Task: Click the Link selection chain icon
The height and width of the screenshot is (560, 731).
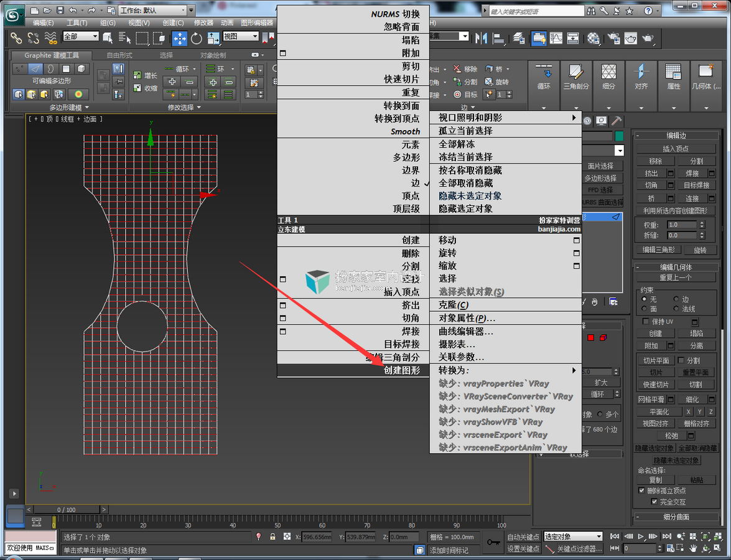Action: [x=16, y=38]
